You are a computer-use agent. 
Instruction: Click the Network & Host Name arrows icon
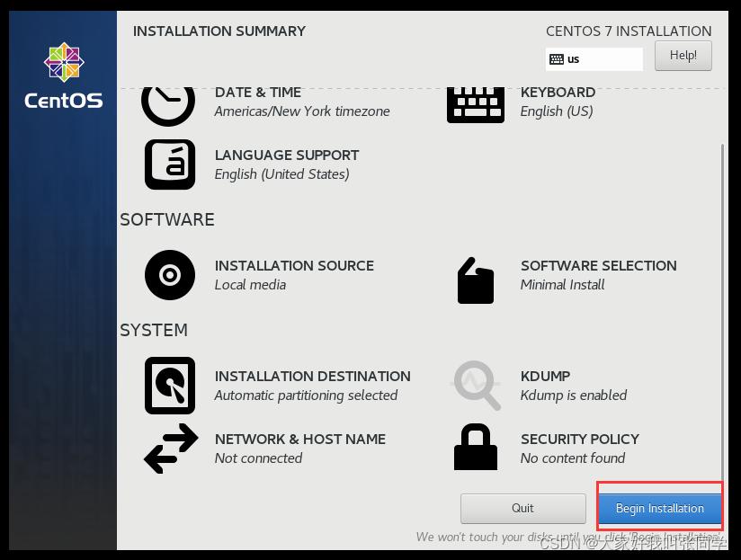171,449
